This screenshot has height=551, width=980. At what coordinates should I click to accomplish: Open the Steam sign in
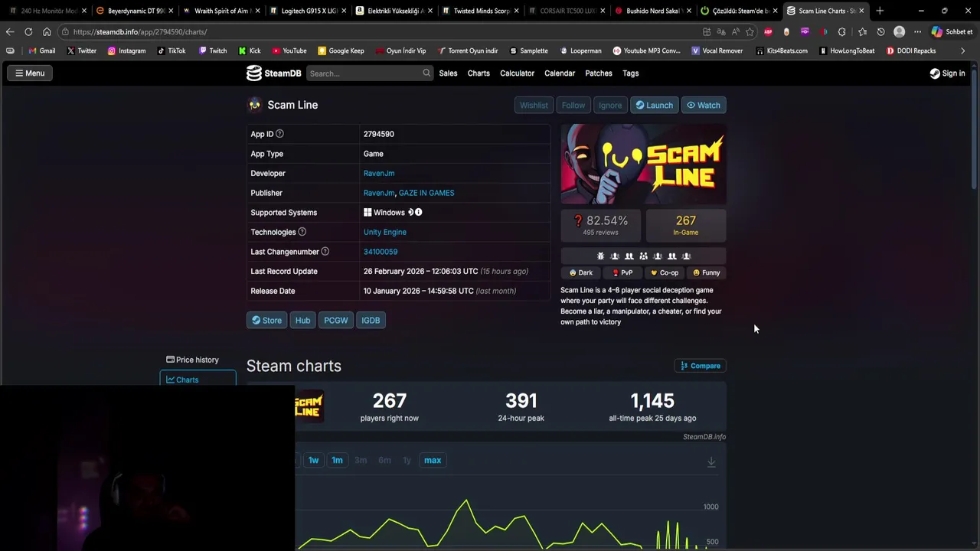pyautogui.click(x=947, y=73)
